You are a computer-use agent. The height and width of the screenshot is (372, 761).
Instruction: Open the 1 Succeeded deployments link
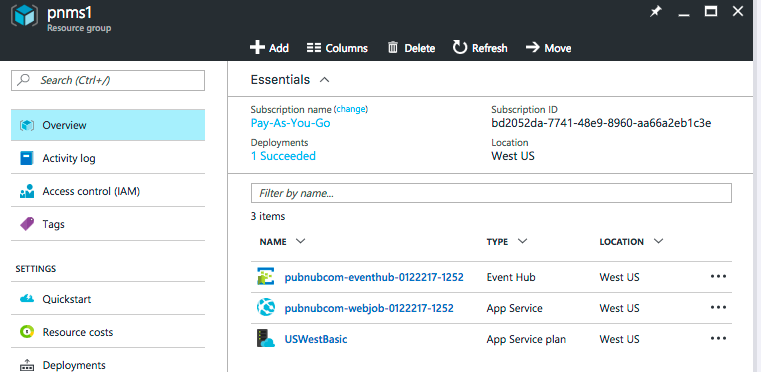(283, 156)
